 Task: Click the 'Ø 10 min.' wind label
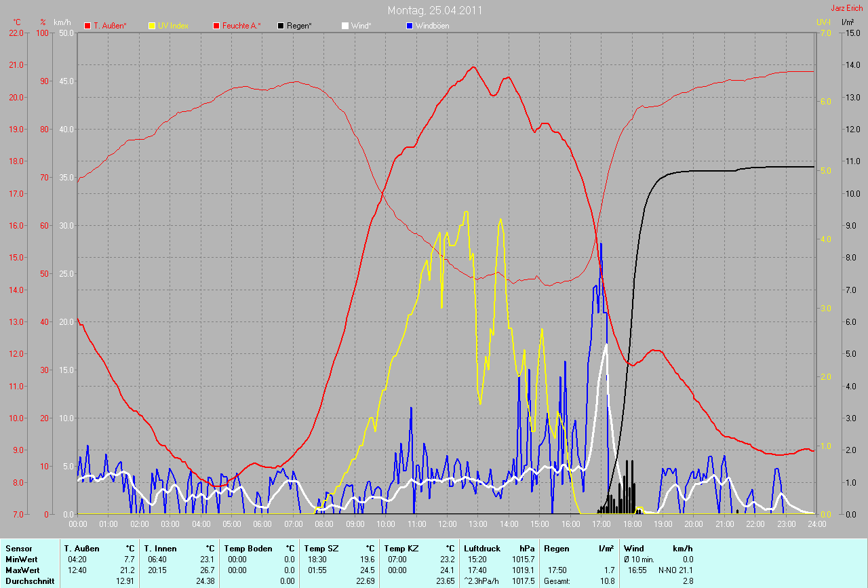[x=639, y=560]
